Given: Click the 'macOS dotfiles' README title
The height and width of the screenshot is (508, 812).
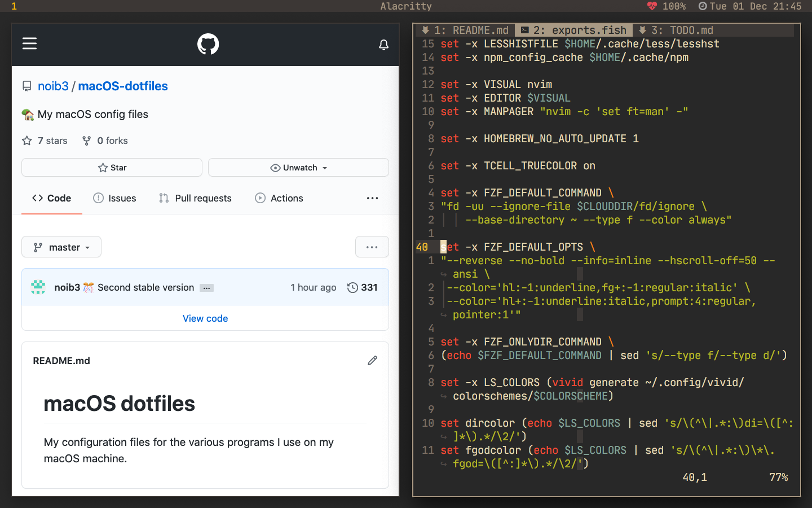Looking at the screenshot, I should [120, 404].
